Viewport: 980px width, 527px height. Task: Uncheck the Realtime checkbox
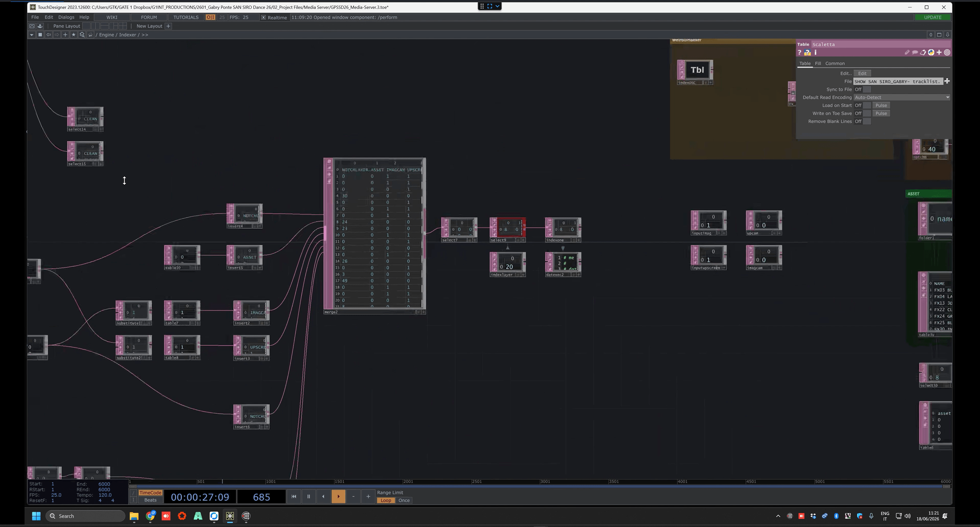263,17
